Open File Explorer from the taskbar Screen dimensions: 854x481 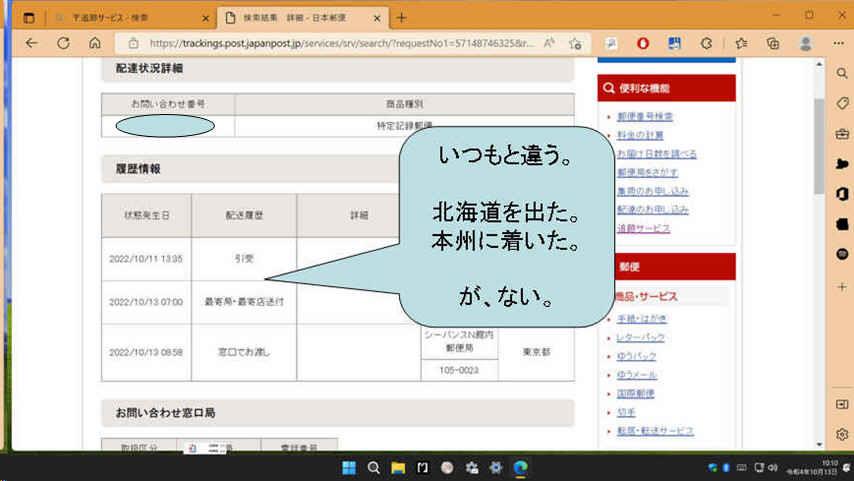[x=398, y=467]
